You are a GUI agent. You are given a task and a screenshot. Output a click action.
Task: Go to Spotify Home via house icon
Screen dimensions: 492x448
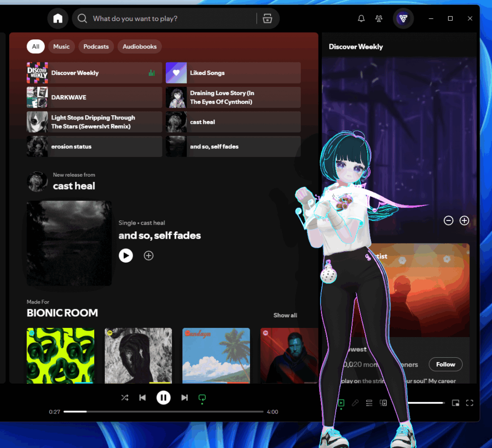pyautogui.click(x=58, y=19)
